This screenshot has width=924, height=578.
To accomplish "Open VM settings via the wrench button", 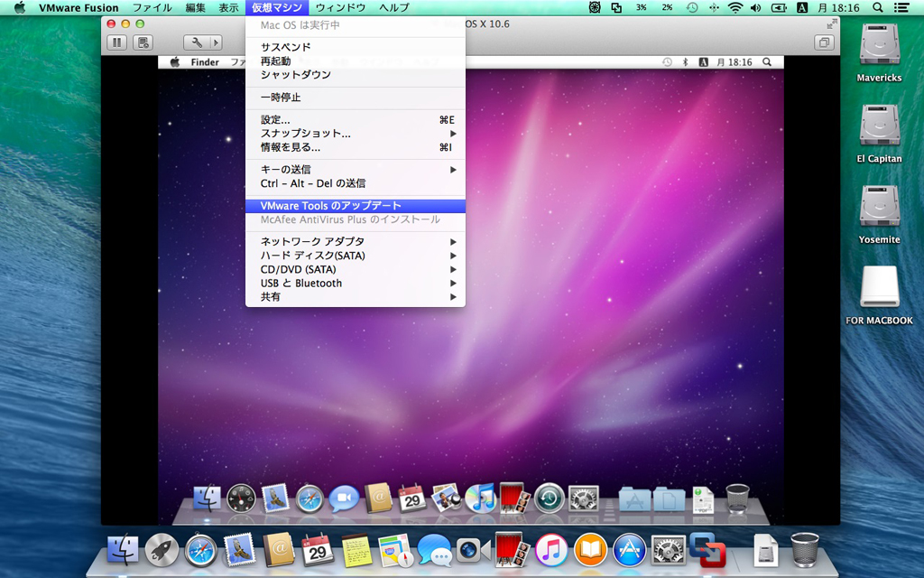I will (197, 42).
